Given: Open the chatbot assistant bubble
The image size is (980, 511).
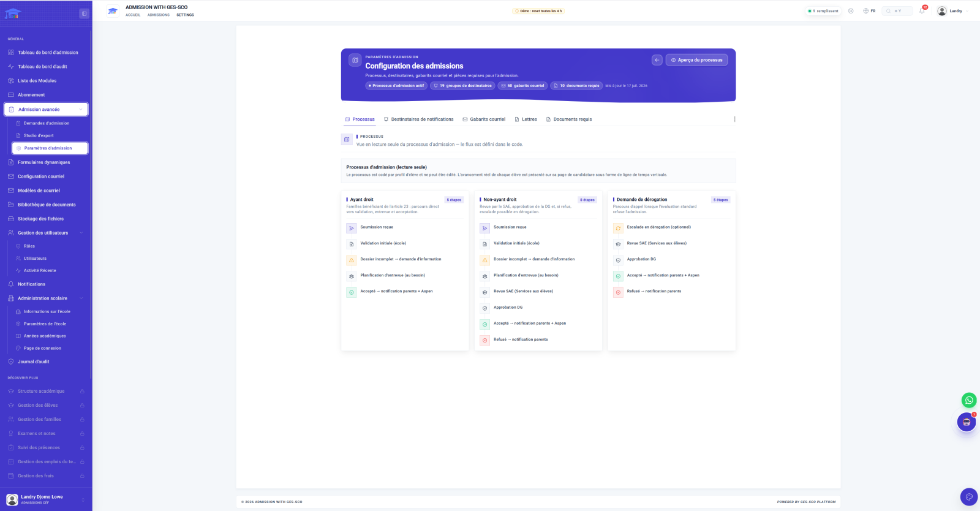Looking at the screenshot, I should [x=967, y=422].
